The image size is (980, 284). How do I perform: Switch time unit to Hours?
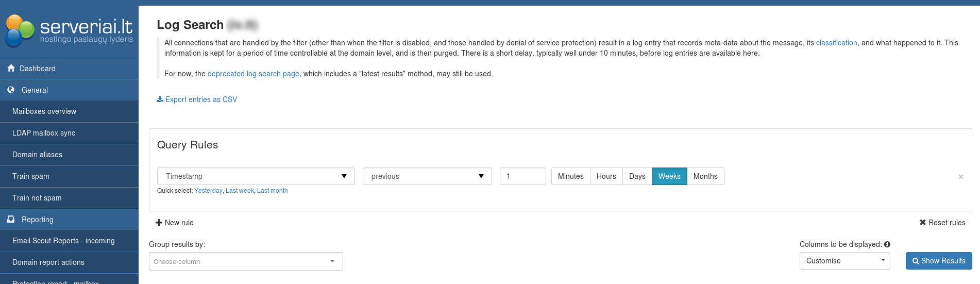coord(606,176)
